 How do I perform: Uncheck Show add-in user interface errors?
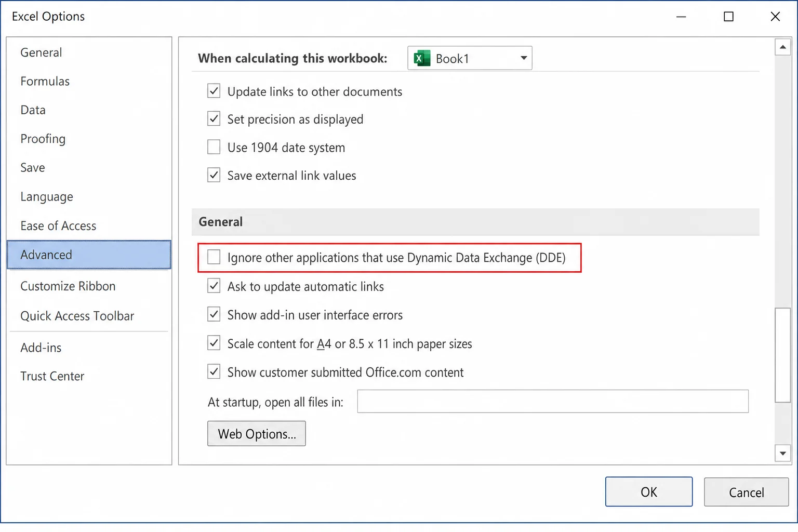point(214,314)
